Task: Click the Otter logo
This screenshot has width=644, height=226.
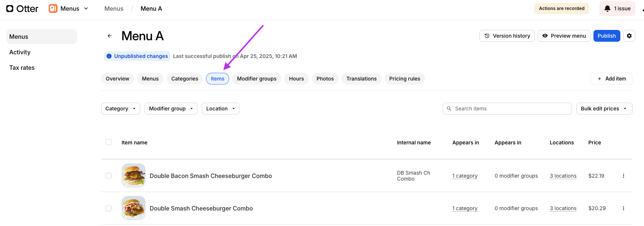Action: (x=22, y=8)
